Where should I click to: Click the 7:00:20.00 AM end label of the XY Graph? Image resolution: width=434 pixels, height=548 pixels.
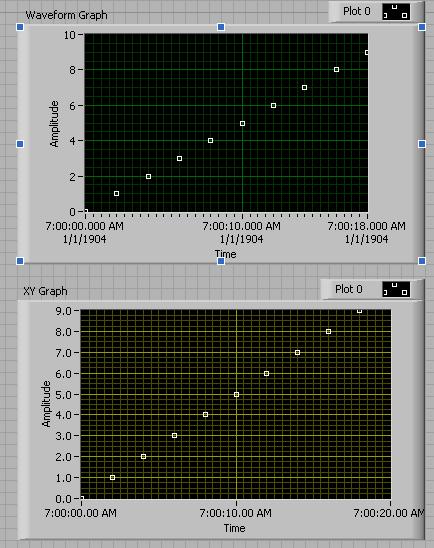(x=389, y=513)
